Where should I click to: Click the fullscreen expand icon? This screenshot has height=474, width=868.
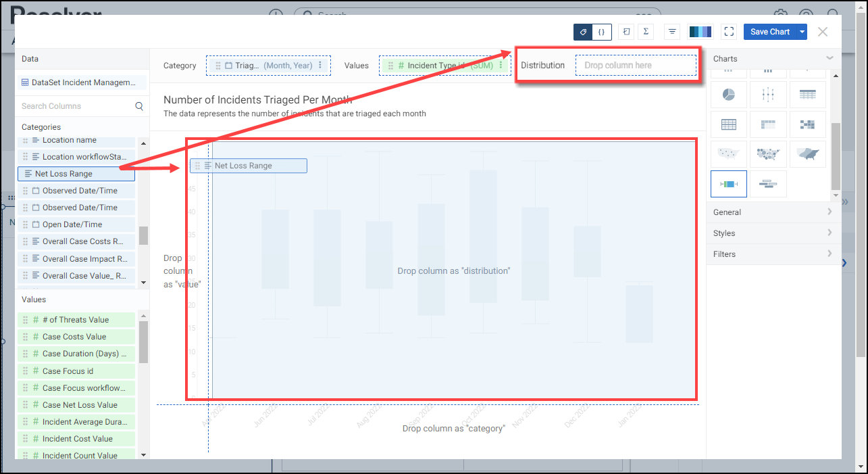[x=728, y=32]
